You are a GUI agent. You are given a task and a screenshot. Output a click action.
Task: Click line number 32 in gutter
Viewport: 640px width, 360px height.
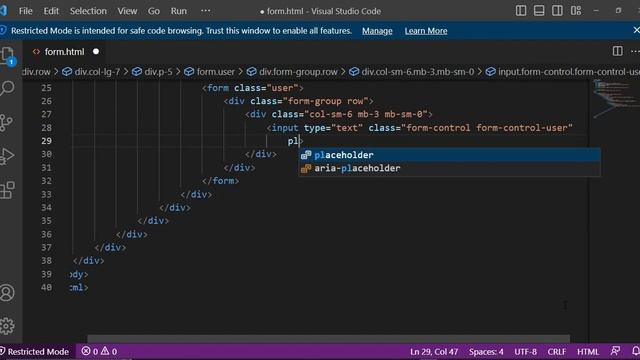click(47, 181)
